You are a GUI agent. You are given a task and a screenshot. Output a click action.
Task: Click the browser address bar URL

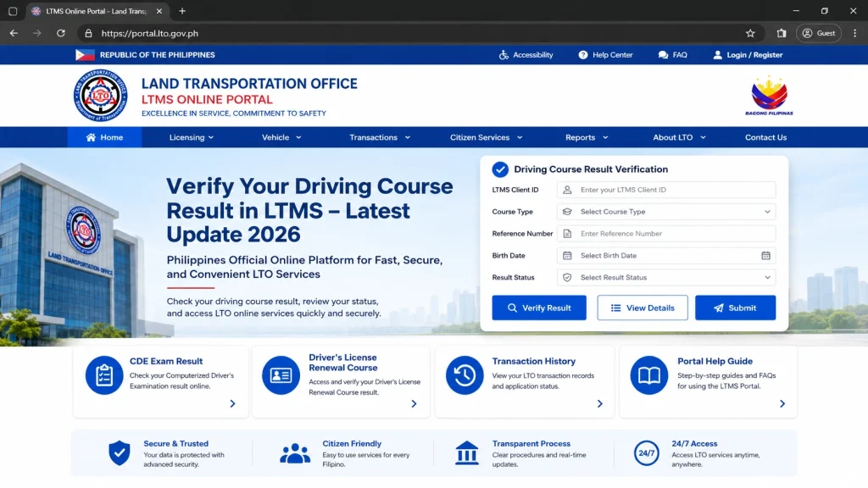point(149,33)
